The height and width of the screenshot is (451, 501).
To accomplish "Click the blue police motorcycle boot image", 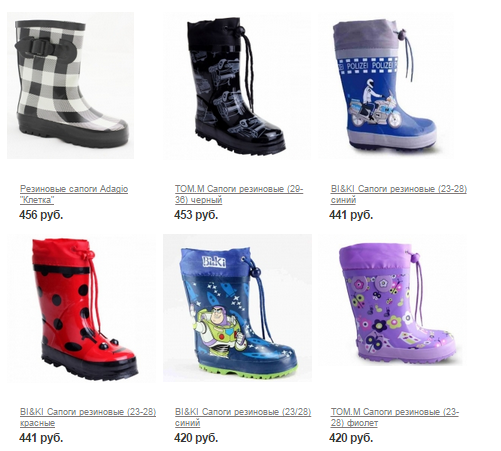I will (387, 85).
